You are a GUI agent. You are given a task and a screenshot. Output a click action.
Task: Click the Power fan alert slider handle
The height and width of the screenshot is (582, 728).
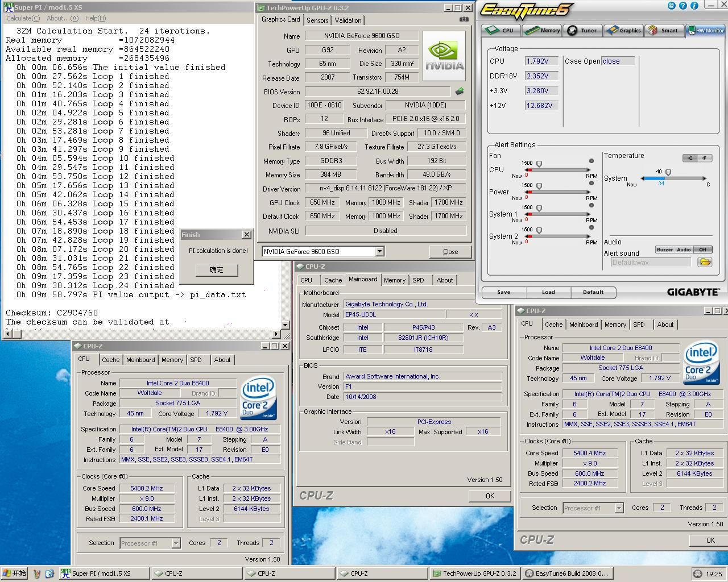(539, 186)
